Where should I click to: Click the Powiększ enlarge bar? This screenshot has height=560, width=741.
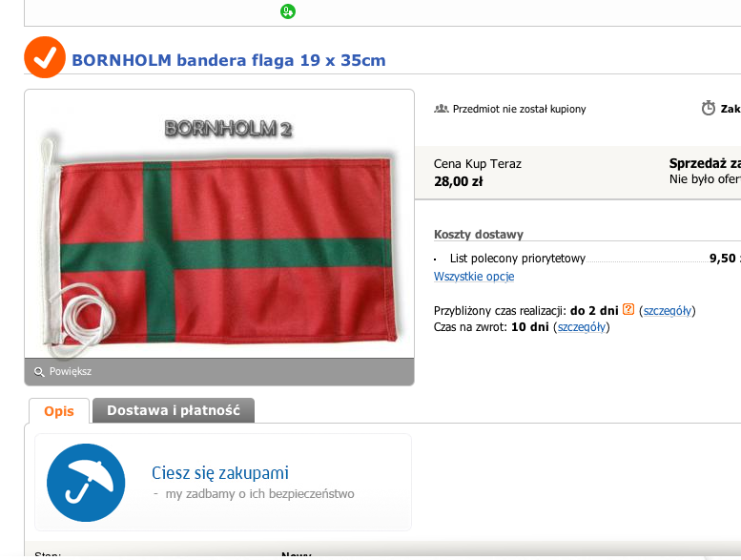[219, 371]
